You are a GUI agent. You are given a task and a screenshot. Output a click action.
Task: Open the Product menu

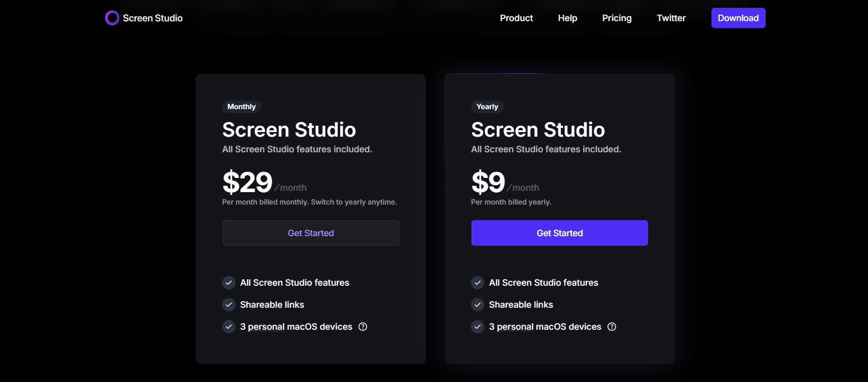point(516,18)
